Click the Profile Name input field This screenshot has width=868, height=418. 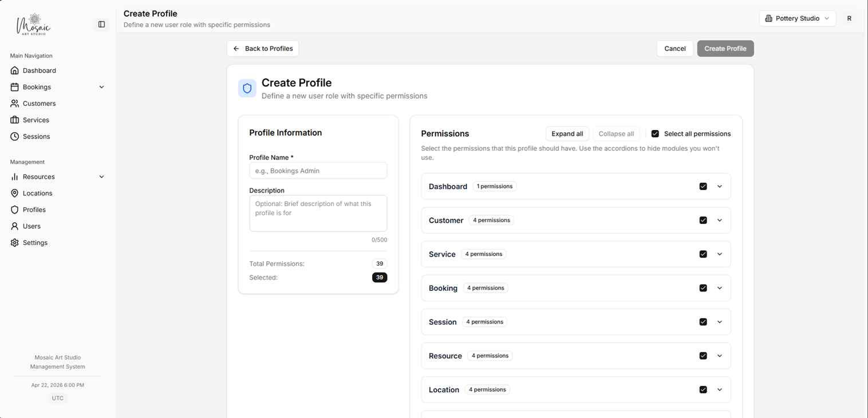click(318, 170)
